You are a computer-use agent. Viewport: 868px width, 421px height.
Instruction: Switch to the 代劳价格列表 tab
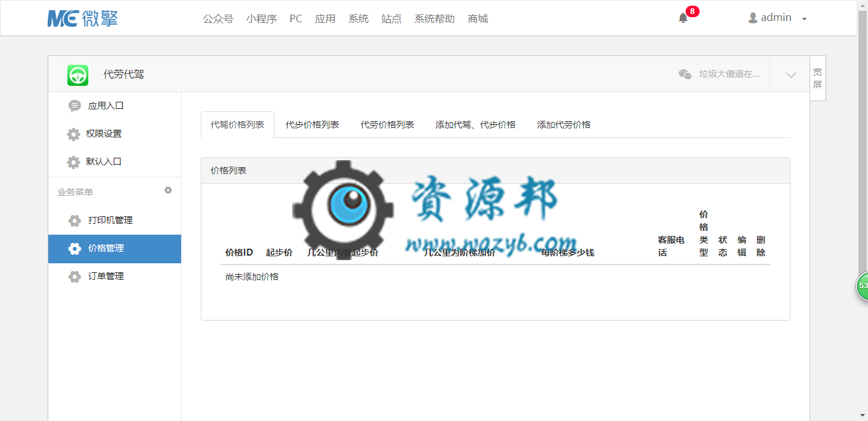tap(387, 125)
